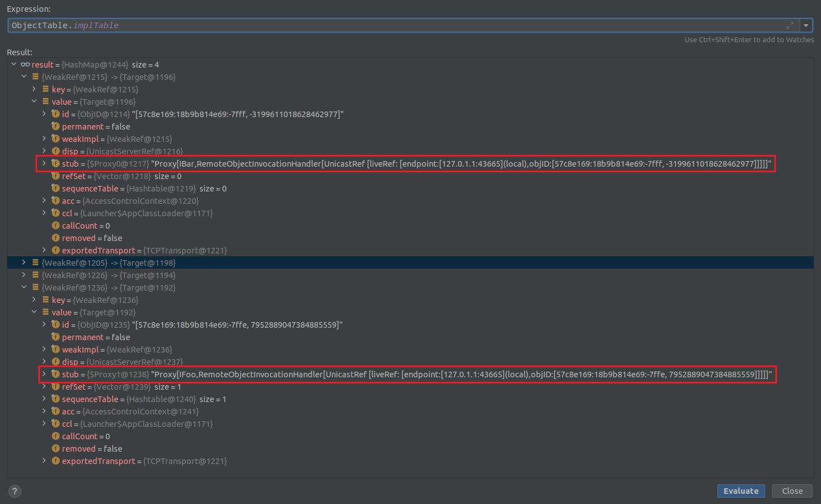
Task: Click the field icon of permanent under Target@1192
Action: [x=55, y=337]
